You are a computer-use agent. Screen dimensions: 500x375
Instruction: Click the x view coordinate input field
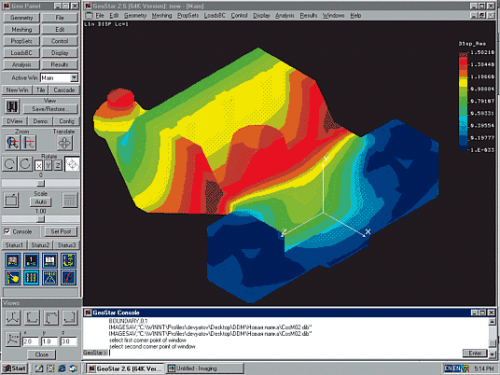(30, 341)
